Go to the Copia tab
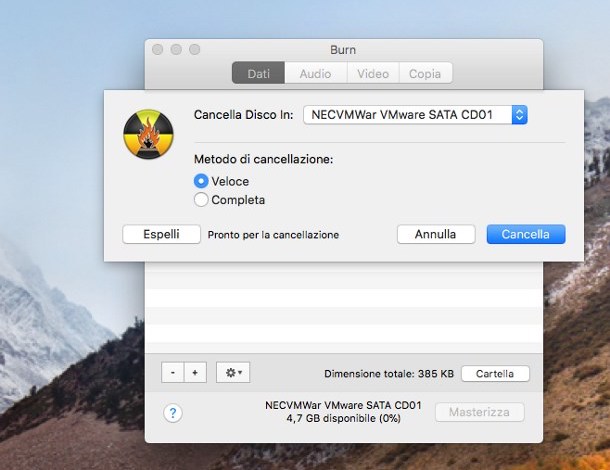610x470 pixels. [425, 73]
